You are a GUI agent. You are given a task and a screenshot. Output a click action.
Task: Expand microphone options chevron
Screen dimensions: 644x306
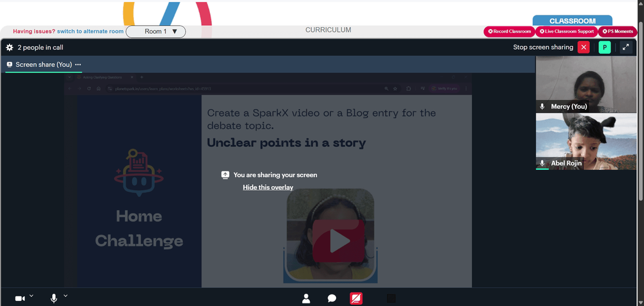click(65, 296)
